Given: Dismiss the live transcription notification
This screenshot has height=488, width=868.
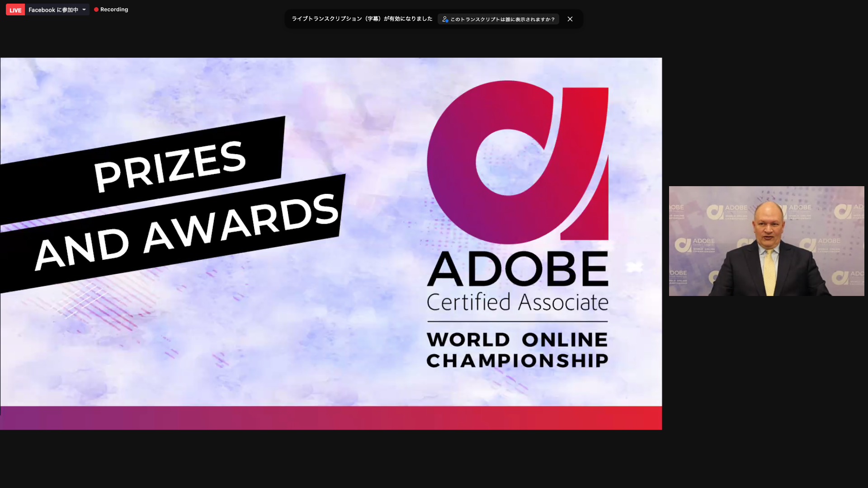Looking at the screenshot, I should click(x=570, y=19).
